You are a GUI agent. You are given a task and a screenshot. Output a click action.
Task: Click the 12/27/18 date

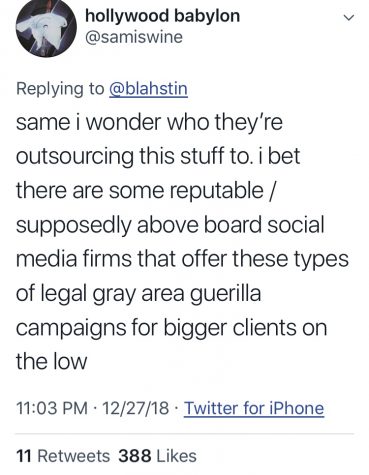click(136, 408)
